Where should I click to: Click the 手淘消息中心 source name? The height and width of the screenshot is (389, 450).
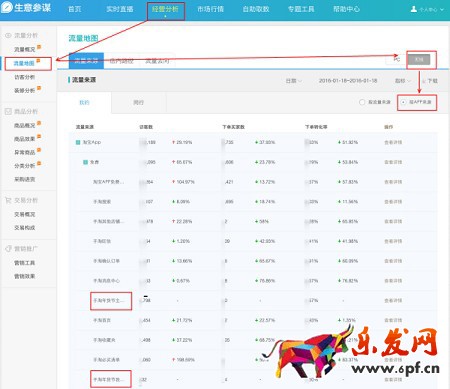tap(106, 281)
